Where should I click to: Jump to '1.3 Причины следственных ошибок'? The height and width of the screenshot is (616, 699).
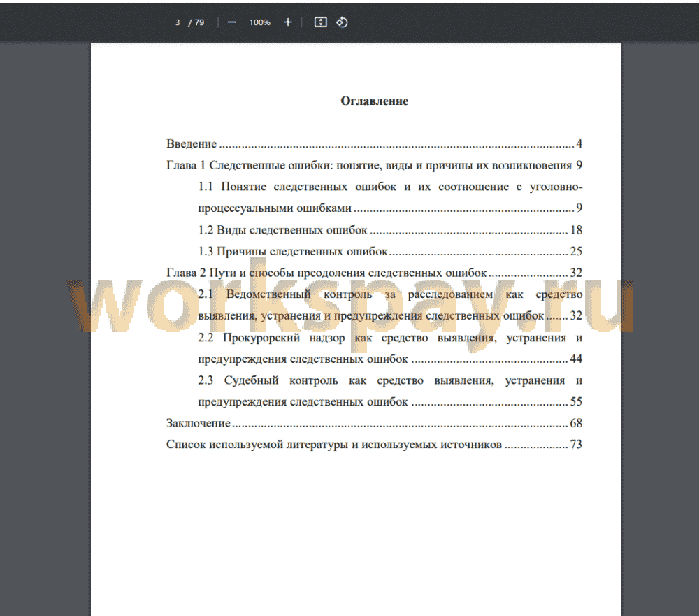[x=390, y=251]
